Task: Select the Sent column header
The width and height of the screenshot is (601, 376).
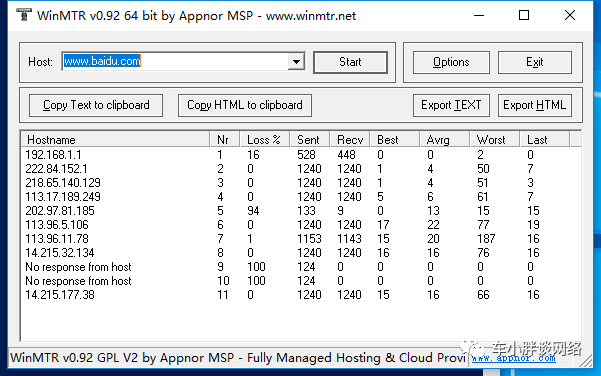Action: coord(310,140)
